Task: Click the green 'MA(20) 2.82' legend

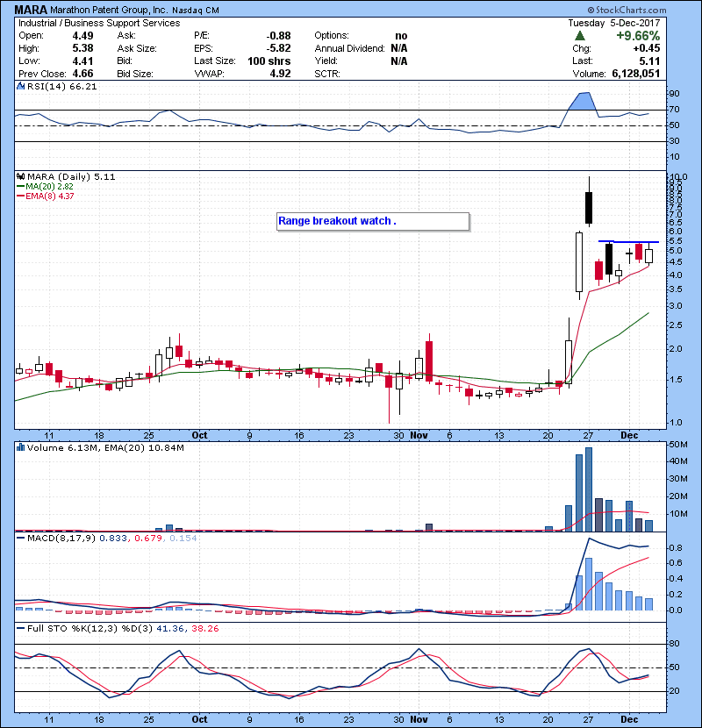Action: (45, 186)
